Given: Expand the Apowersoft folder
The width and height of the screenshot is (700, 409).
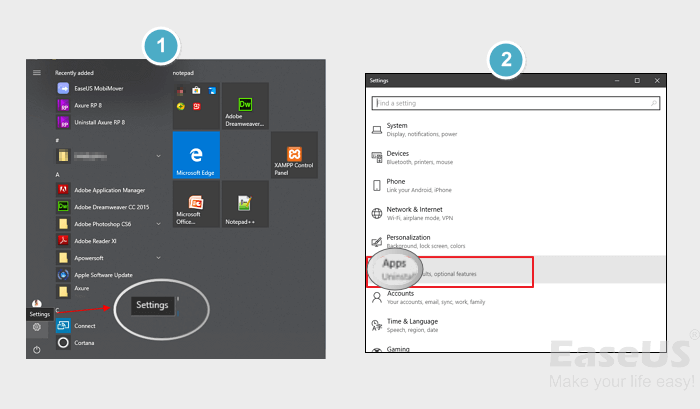Looking at the screenshot, I should [x=158, y=258].
